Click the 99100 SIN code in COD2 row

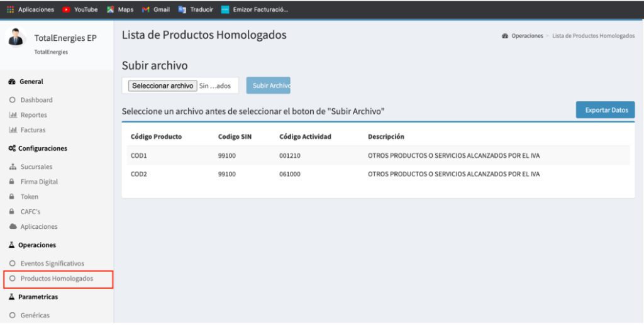point(226,174)
